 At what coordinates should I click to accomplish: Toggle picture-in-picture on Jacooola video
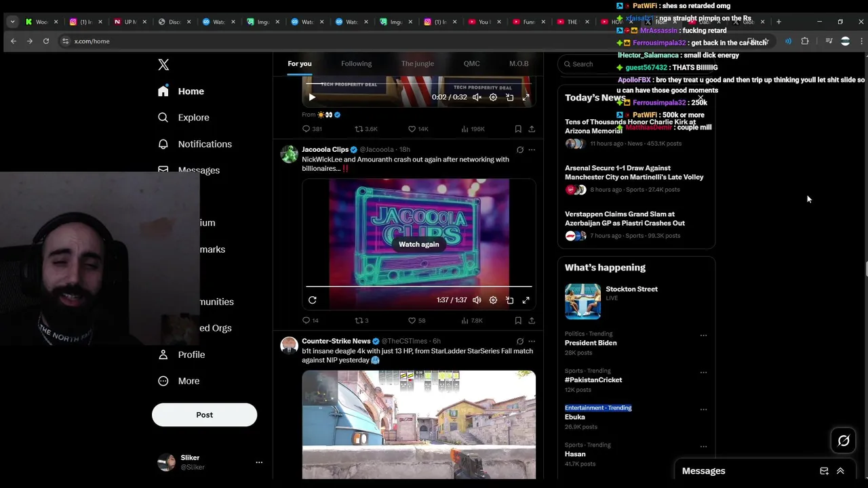[x=509, y=300]
